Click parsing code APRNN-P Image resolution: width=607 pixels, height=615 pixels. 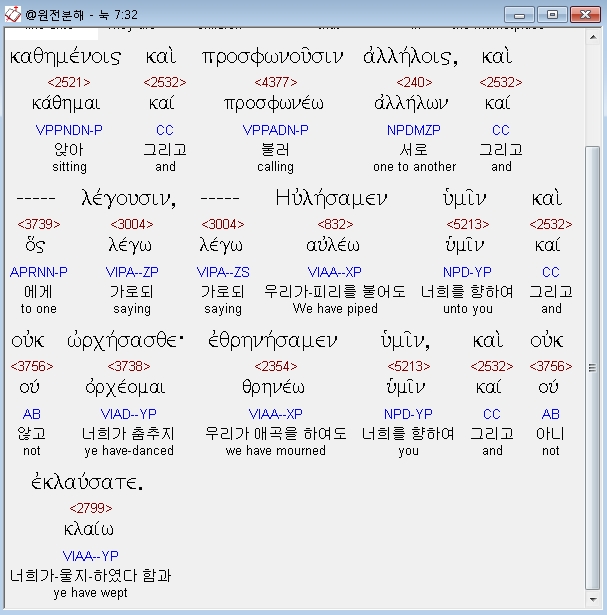coord(39,272)
